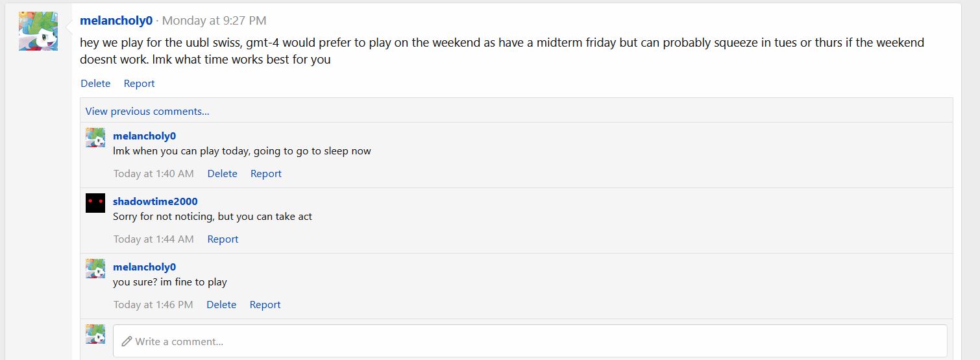Screen dimensions: 980x360
Task: Report the main profile post
Action: click(139, 84)
